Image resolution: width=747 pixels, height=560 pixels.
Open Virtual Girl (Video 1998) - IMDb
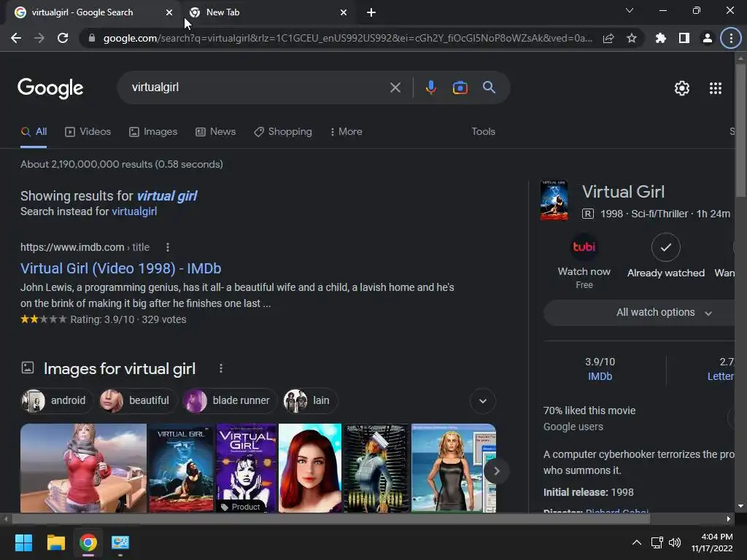coord(120,268)
